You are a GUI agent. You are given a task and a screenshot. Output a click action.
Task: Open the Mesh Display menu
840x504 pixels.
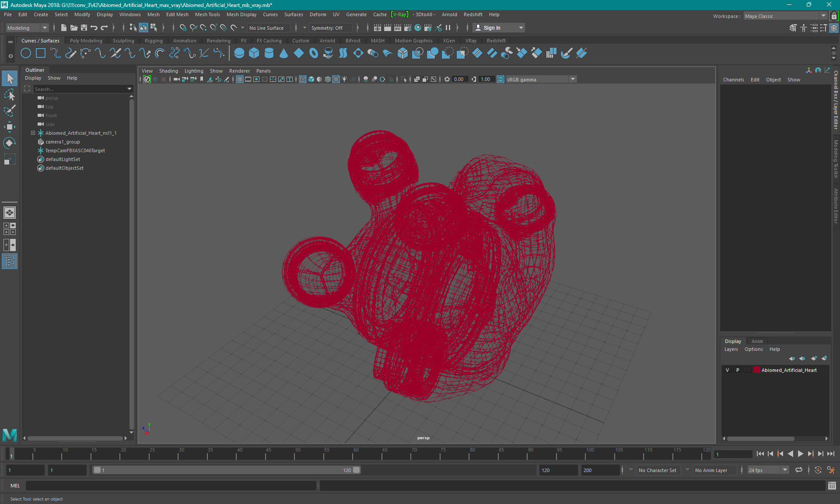coord(244,14)
